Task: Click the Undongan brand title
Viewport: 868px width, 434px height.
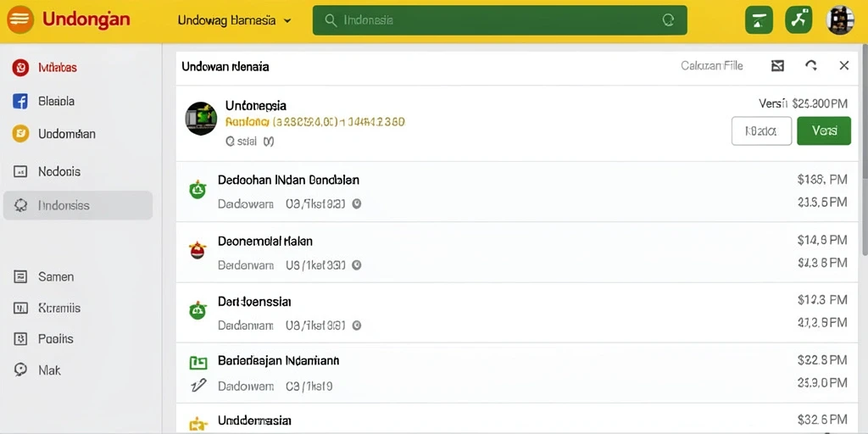Action: coord(86,20)
